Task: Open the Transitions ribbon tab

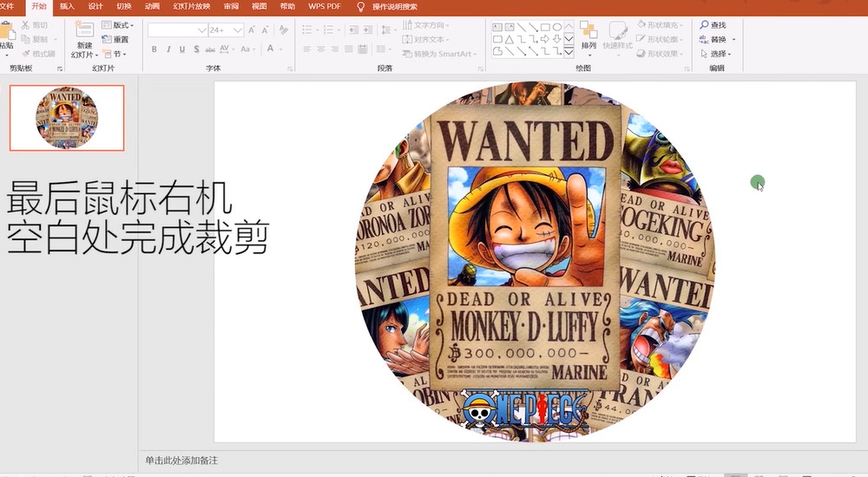Action: coord(124,7)
